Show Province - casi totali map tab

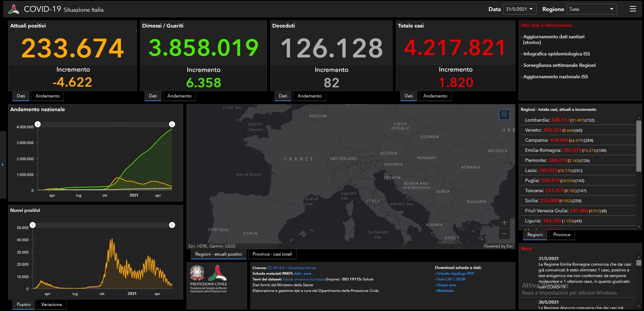[x=272, y=254]
